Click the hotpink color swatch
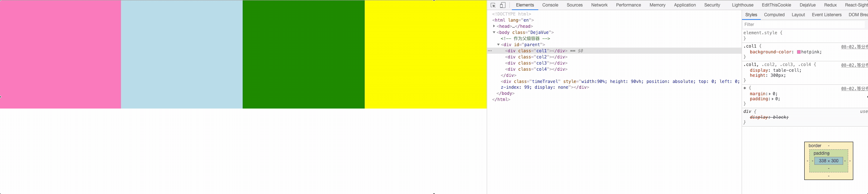This screenshot has width=868, height=194. 799,52
